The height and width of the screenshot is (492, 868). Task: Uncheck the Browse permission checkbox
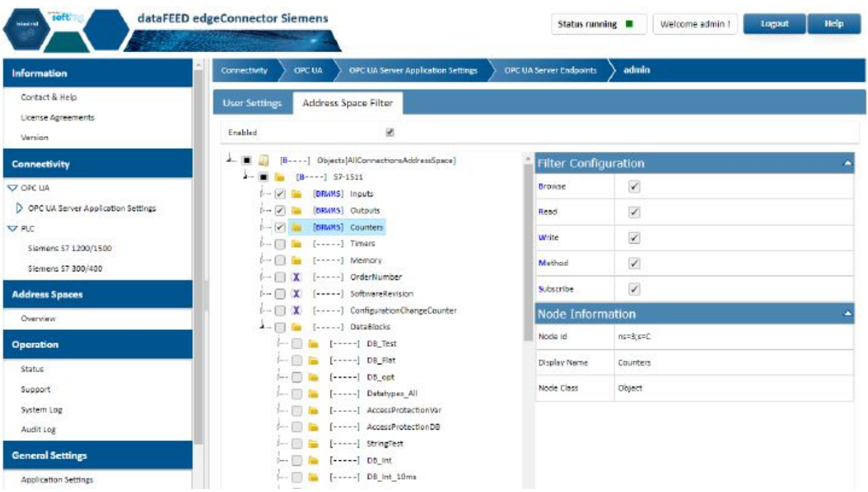634,187
